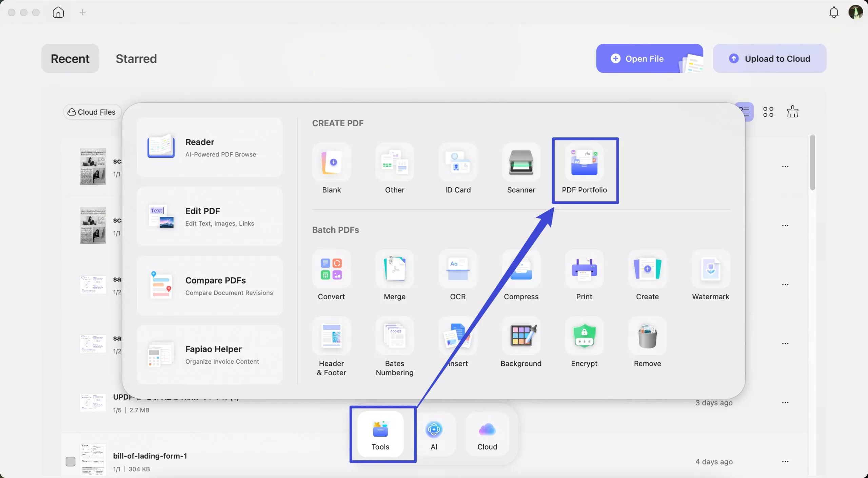This screenshot has width=868, height=478.
Task: Click the Upload to Cloud button
Action: coord(770,58)
